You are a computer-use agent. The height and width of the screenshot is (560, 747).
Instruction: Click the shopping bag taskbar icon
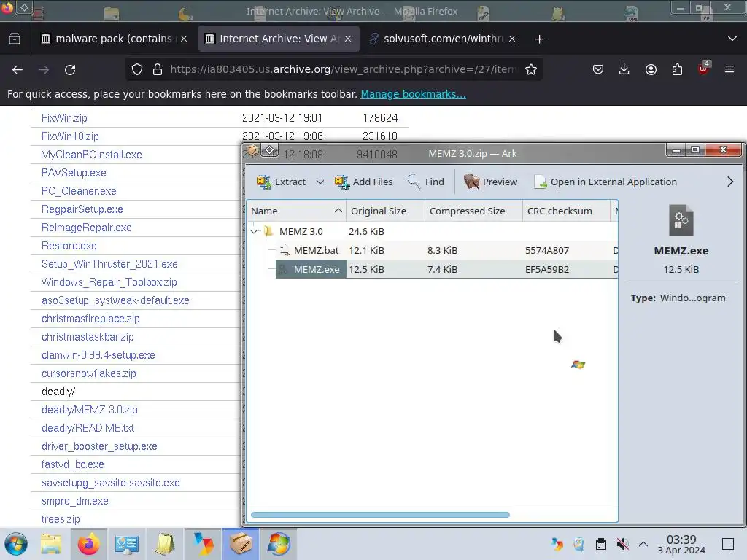point(164,544)
